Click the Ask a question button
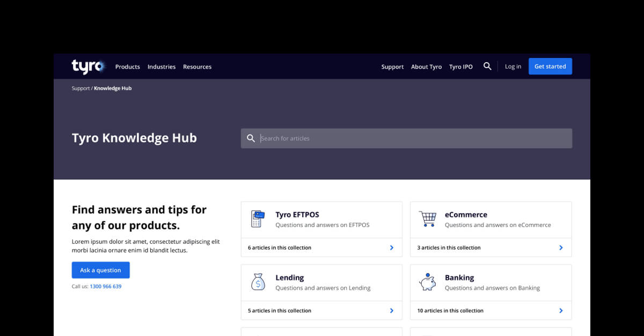This screenshot has width=644, height=336. [x=101, y=270]
